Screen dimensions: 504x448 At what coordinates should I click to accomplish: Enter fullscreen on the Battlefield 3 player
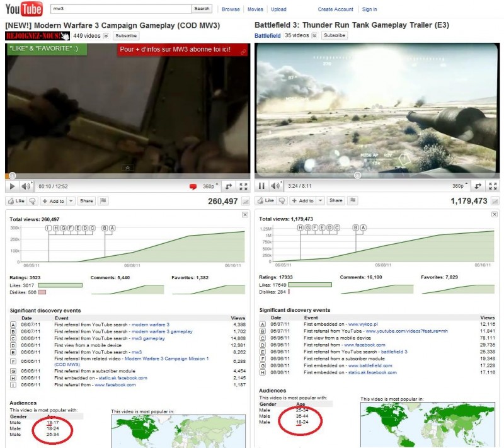click(492, 187)
